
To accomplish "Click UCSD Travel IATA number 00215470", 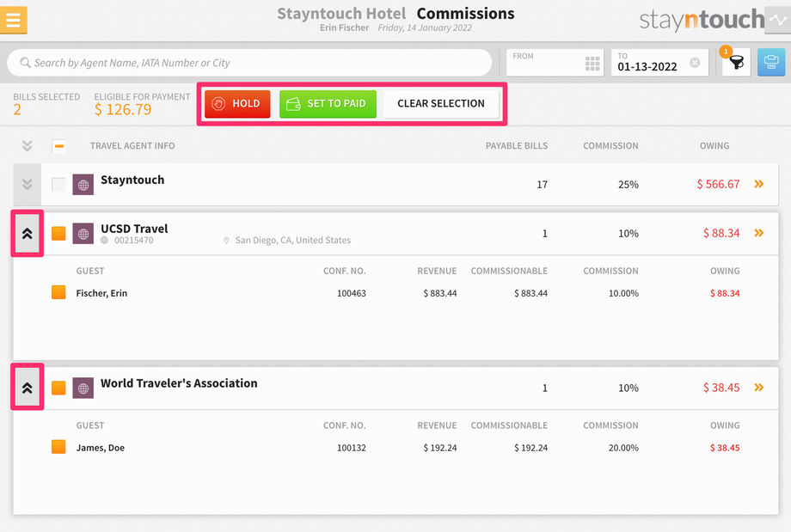I will [x=133, y=240].
